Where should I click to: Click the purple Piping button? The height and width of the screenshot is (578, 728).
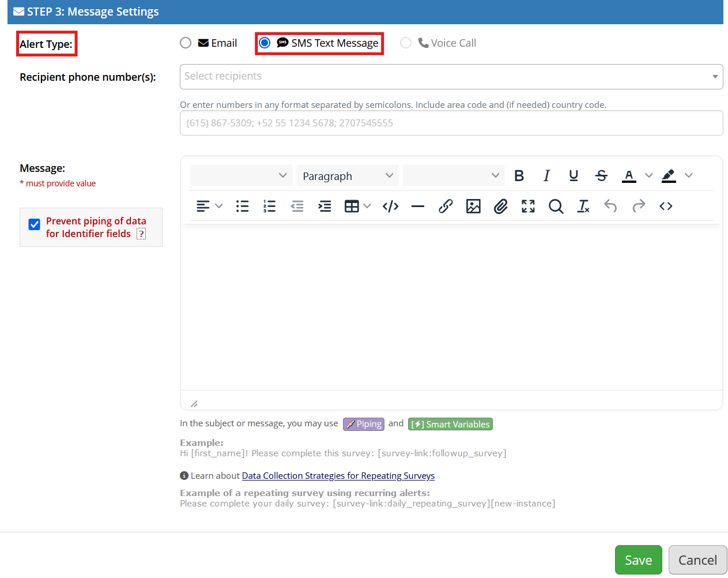pos(364,424)
